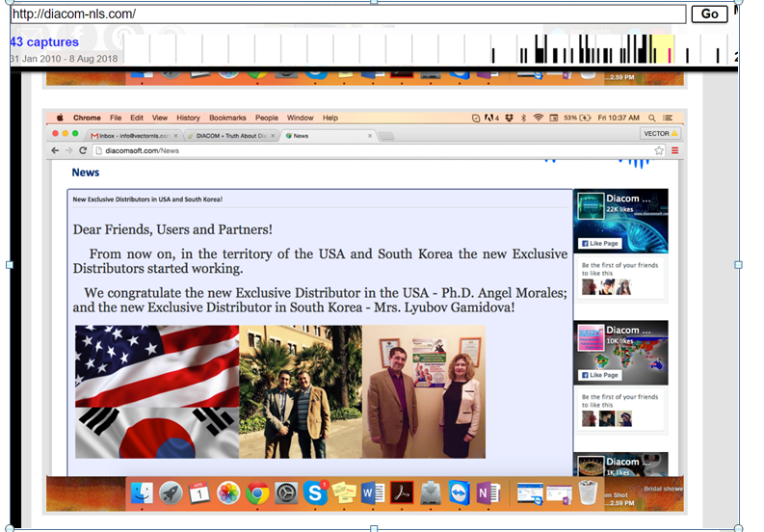Bookmark page with the star icon
Viewport: 764px width, 532px height.
(659, 151)
